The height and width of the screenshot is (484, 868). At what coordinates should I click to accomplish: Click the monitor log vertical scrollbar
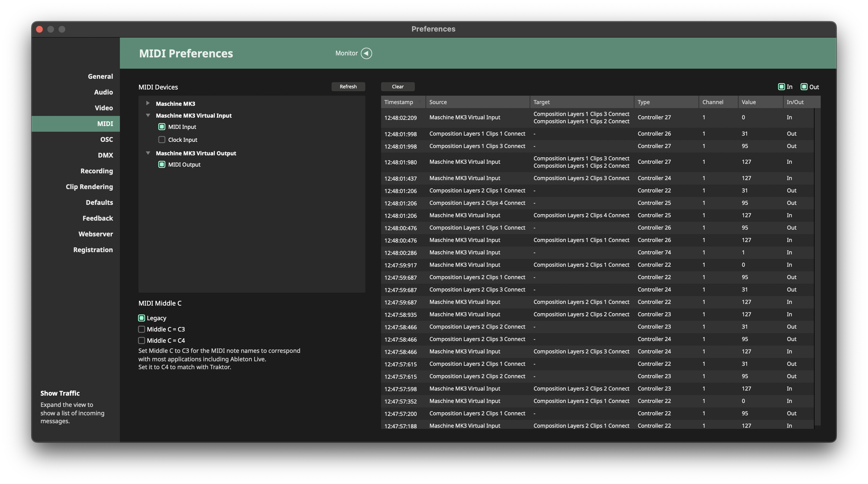tap(817, 267)
